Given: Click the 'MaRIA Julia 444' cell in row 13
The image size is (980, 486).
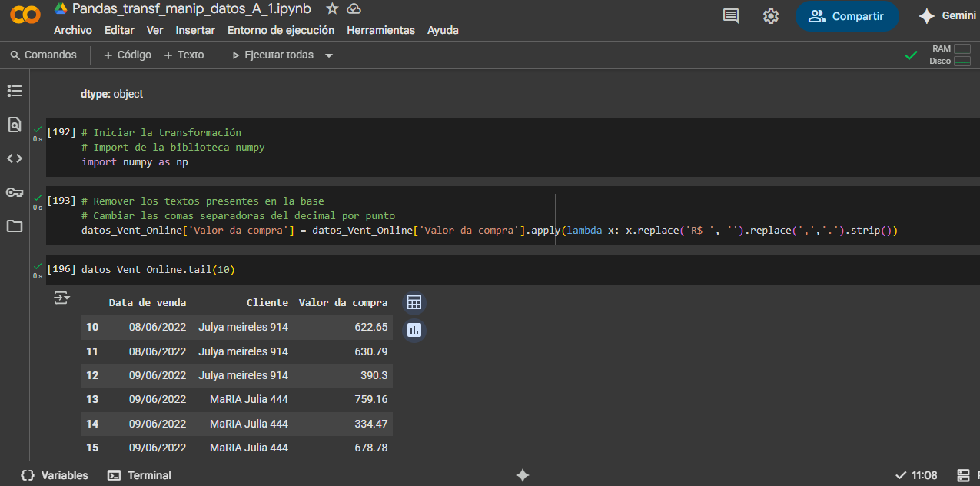Looking at the screenshot, I should (249, 399).
